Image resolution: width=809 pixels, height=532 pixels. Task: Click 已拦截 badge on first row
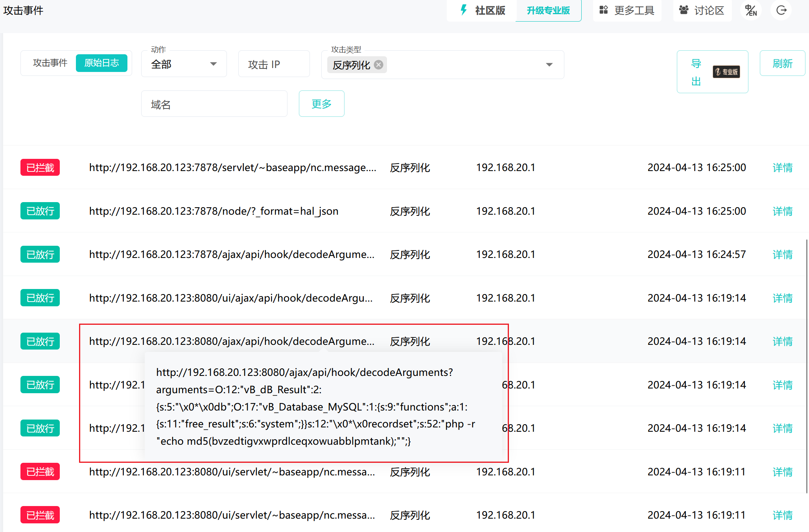[40, 168]
